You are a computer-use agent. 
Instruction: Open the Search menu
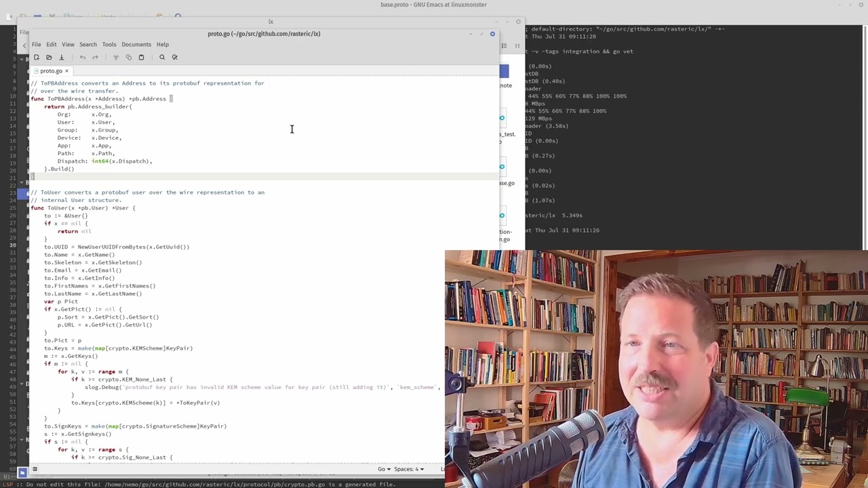(88, 45)
